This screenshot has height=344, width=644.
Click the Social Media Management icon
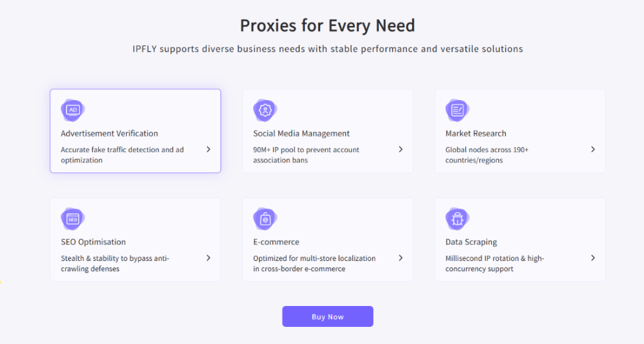click(265, 110)
